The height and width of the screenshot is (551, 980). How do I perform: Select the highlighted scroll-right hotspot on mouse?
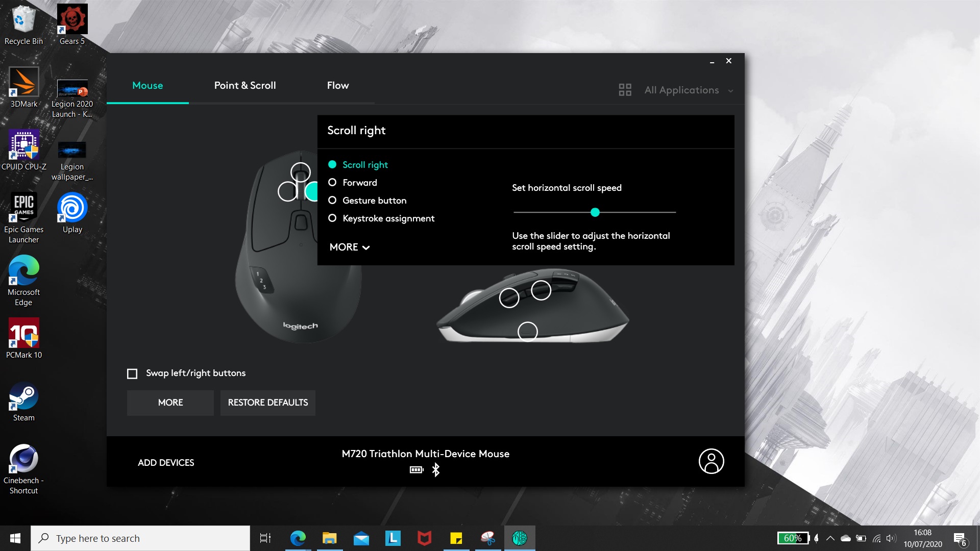click(312, 191)
